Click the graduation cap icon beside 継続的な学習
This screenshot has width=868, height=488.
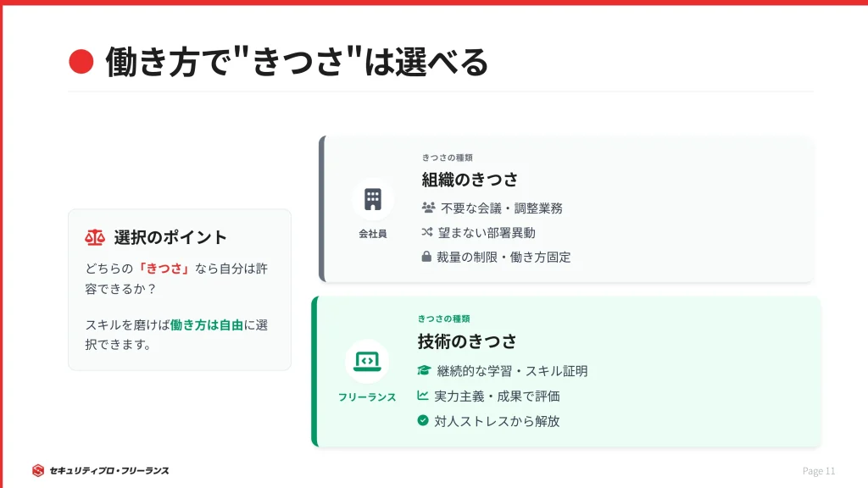(424, 371)
